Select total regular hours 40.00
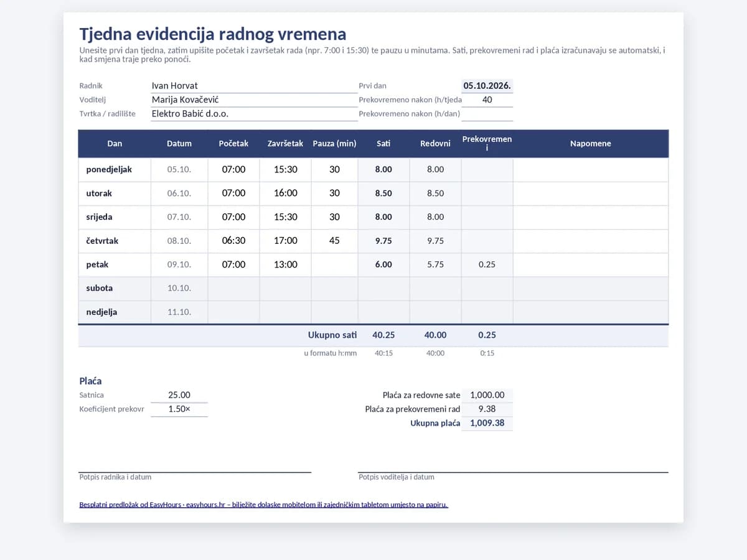 click(x=435, y=335)
